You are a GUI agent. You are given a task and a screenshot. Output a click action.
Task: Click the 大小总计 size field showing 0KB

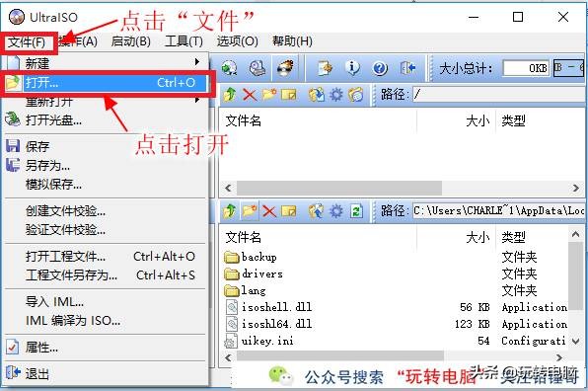click(526, 68)
